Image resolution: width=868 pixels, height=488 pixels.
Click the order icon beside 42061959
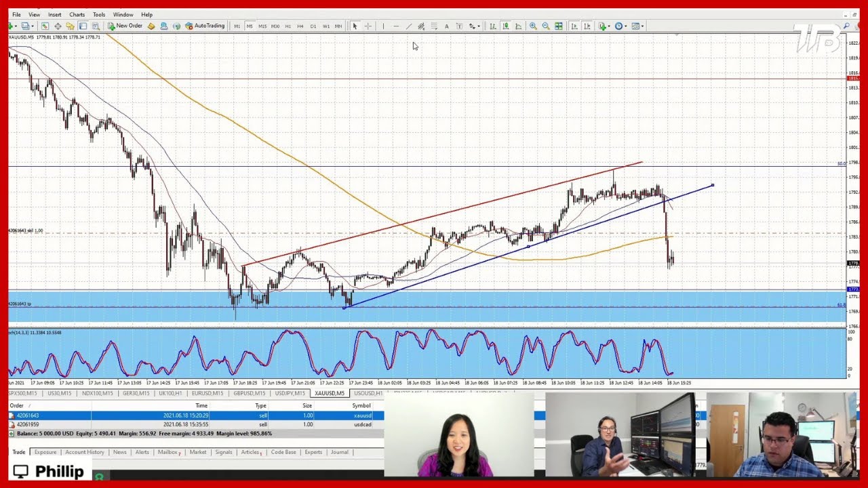(12, 424)
